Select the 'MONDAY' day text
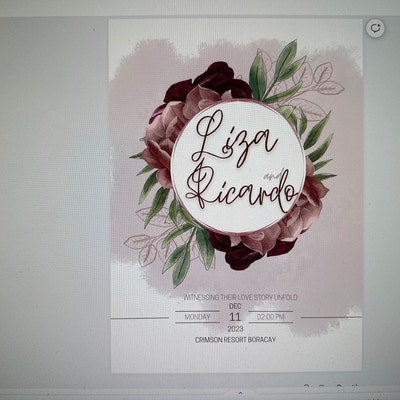This screenshot has width=400, height=400. 197,317
